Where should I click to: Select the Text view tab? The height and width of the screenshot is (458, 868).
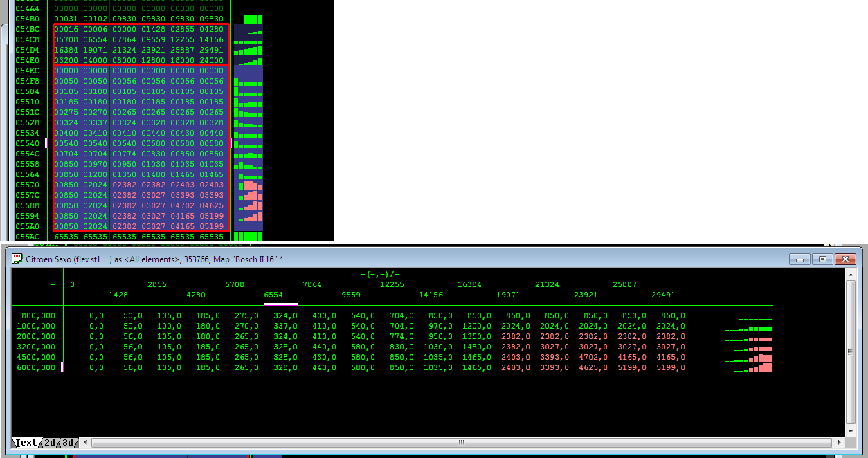[x=26, y=443]
